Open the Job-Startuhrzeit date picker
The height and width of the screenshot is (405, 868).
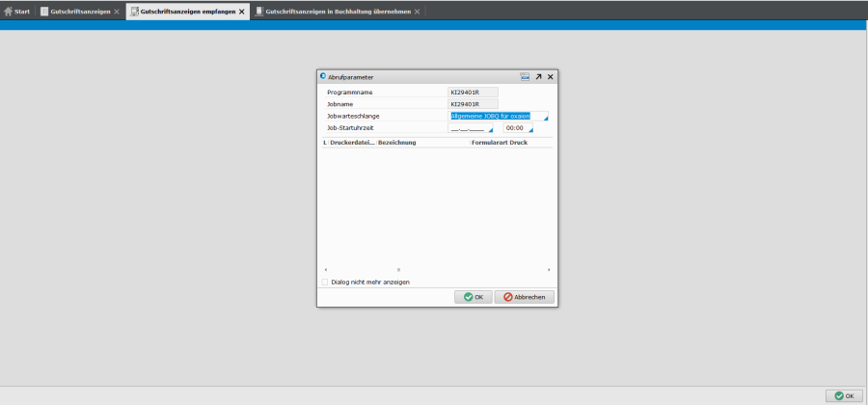click(x=490, y=129)
